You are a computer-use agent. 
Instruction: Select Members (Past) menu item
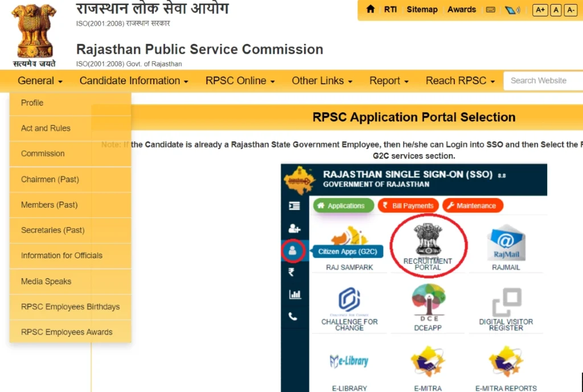[x=70, y=205]
